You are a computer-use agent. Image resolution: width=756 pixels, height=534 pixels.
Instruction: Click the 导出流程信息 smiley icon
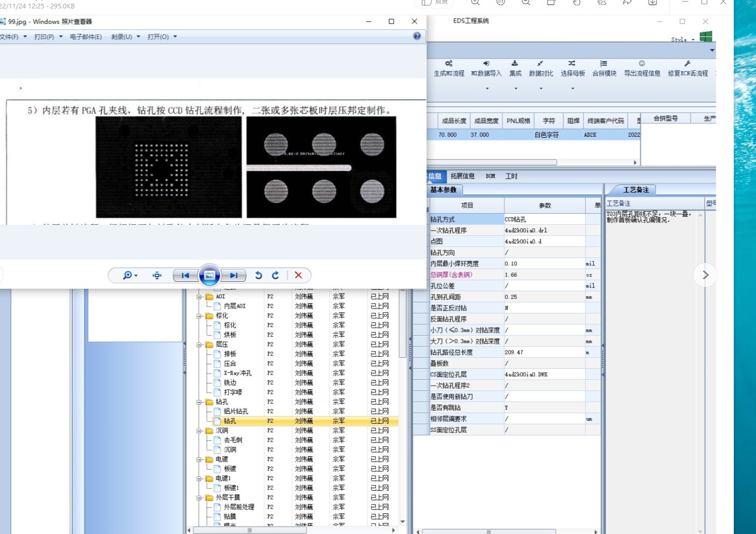642,63
